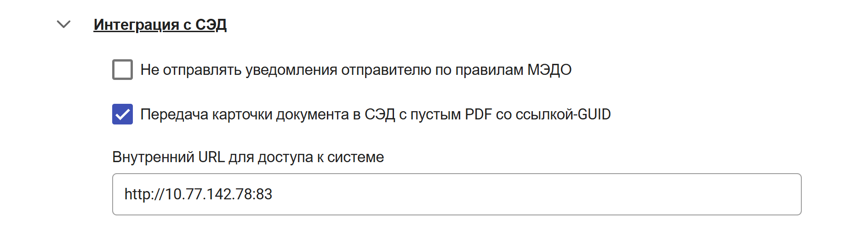Uncheck the Передача карточки документа checkbox
This screenshot has width=868, height=237.
(122, 114)
